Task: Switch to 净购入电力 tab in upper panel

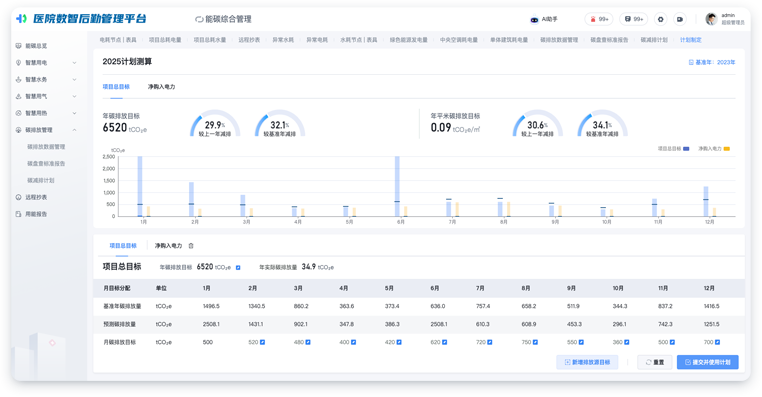Action: [x=161, y=86]
